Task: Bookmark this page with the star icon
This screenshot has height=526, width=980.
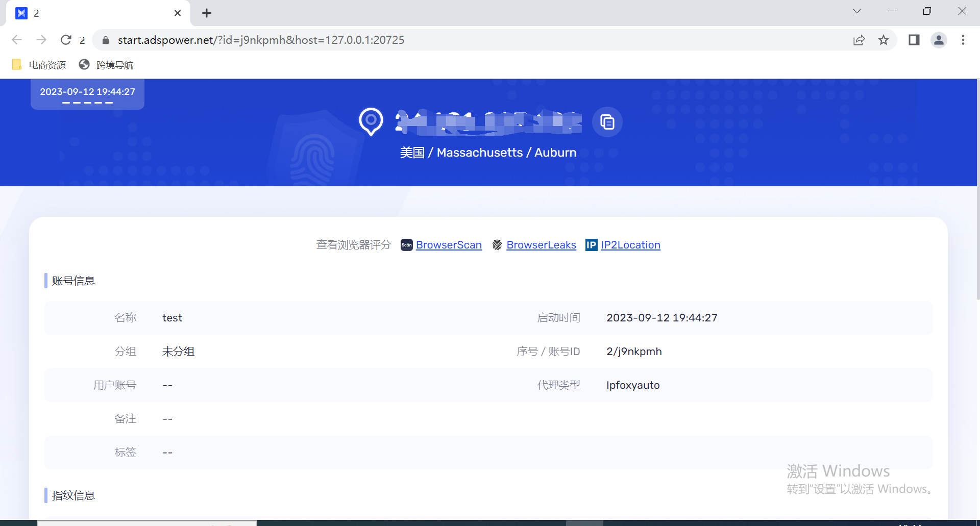Action: pyautogui.click(x=884, y=40)
